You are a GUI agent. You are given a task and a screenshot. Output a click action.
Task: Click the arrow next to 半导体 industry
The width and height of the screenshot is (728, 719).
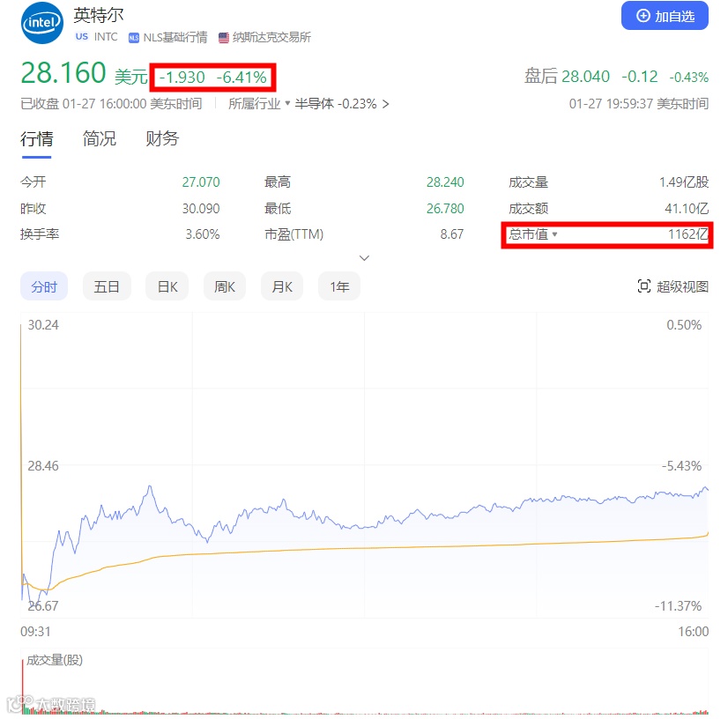pyautogui.click(x=385, y=104)
